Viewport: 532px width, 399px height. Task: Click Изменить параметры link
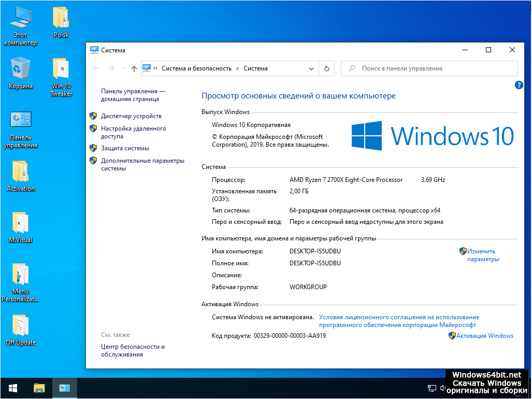(x=482, y=255)
